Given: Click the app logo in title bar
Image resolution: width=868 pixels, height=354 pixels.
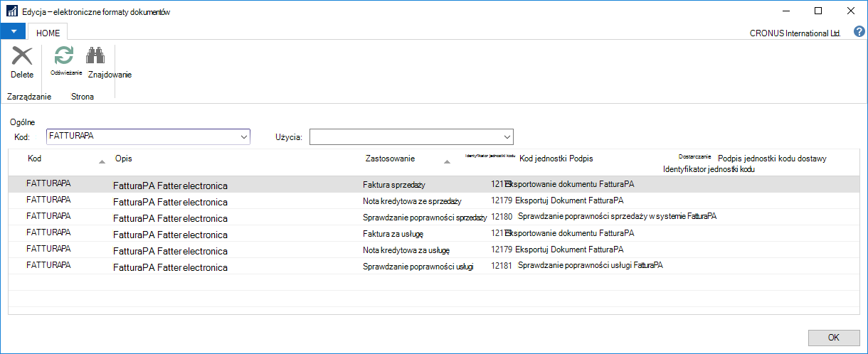Looking at the screenshot, I should click(x=11, y=12).
